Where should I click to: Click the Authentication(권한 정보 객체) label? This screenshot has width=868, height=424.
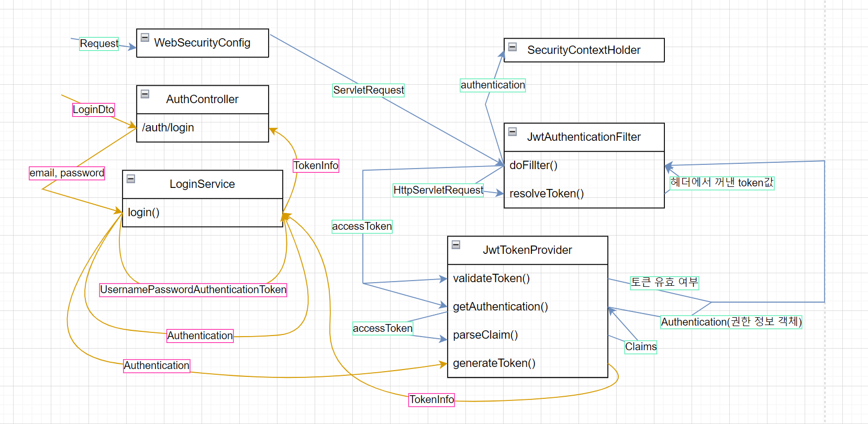click(731, 321)
